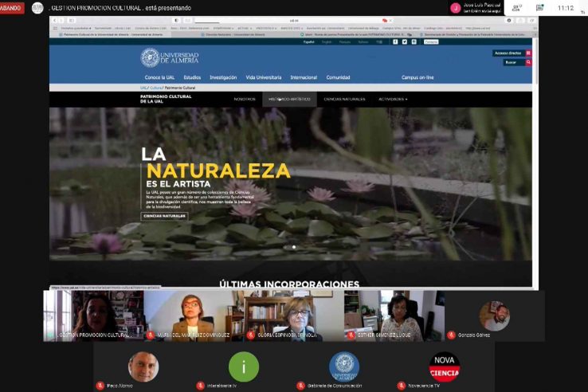Open the meeting chat icon
Image resolution: width=588 pixels, height=392 pixels.
[x=540, y=8]
